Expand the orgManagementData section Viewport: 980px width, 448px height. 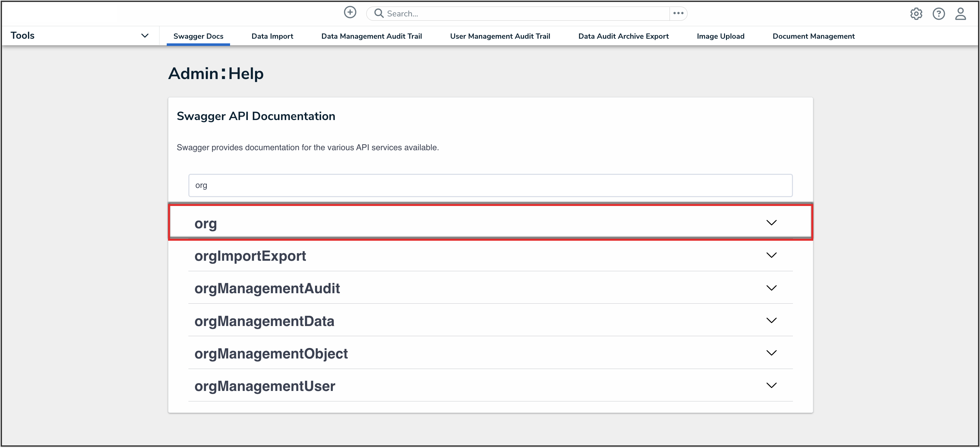(772, 320)
